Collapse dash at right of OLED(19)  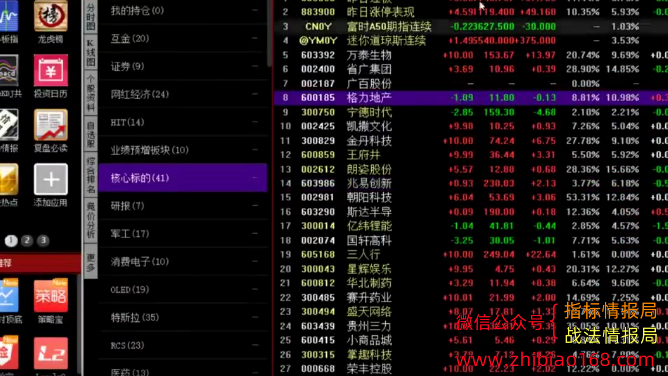[254, 290]
